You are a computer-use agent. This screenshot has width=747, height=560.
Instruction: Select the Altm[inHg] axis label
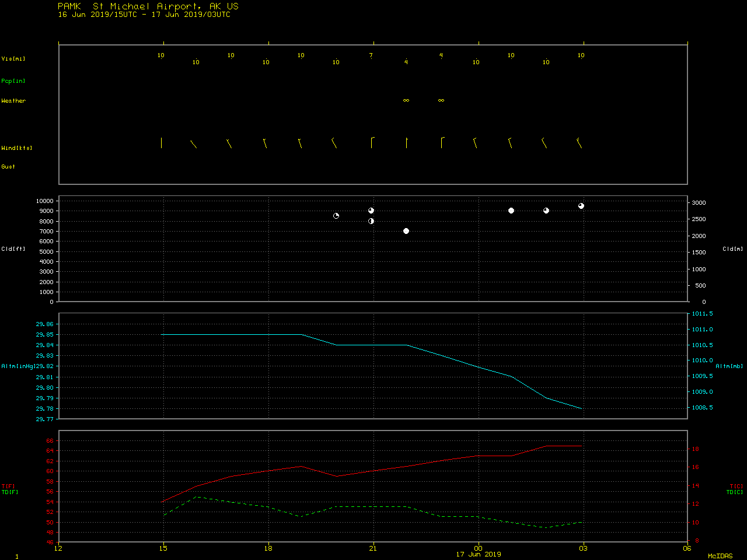tap(19, 366)
